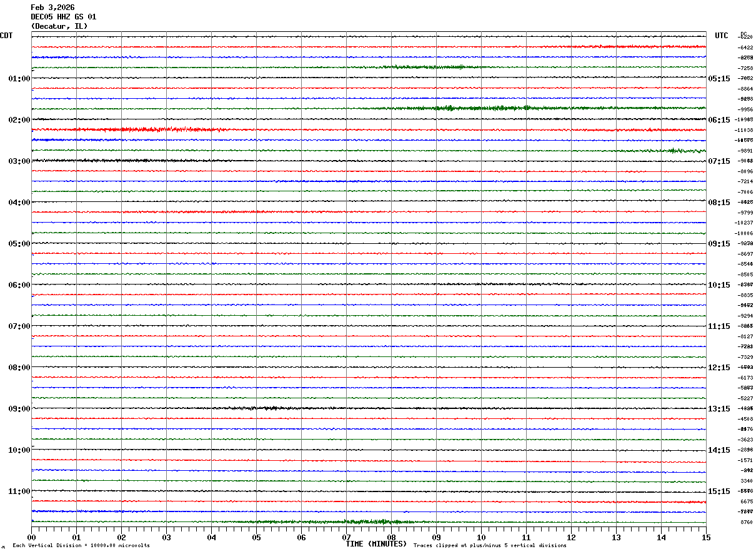The height and width of the screenshot is (554, 756).
Task: Select the 09:00 CDT hour label
Action: point(19,409)
